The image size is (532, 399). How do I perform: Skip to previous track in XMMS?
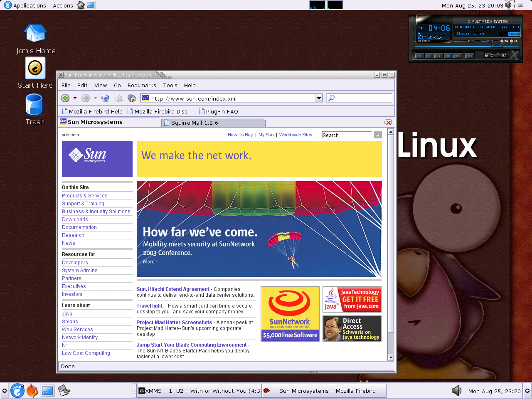coord(420,56)
